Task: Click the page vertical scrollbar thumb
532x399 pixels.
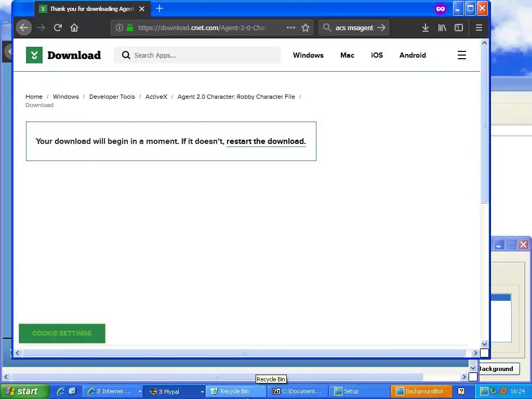Action: pos(484,125)
